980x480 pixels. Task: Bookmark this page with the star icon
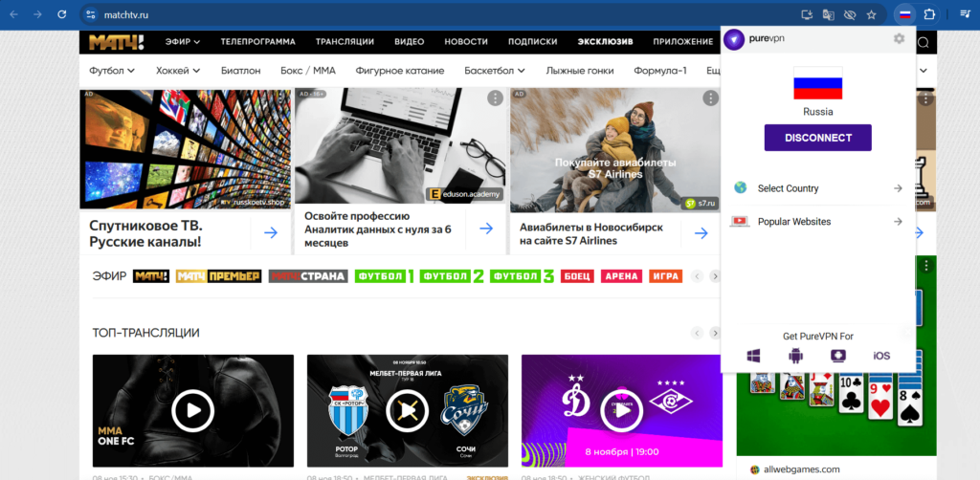click(x=871, y=14)
